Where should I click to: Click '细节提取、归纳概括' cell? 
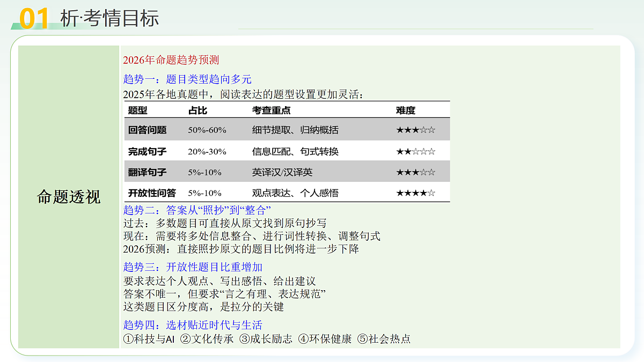click(x=295, y=130)
